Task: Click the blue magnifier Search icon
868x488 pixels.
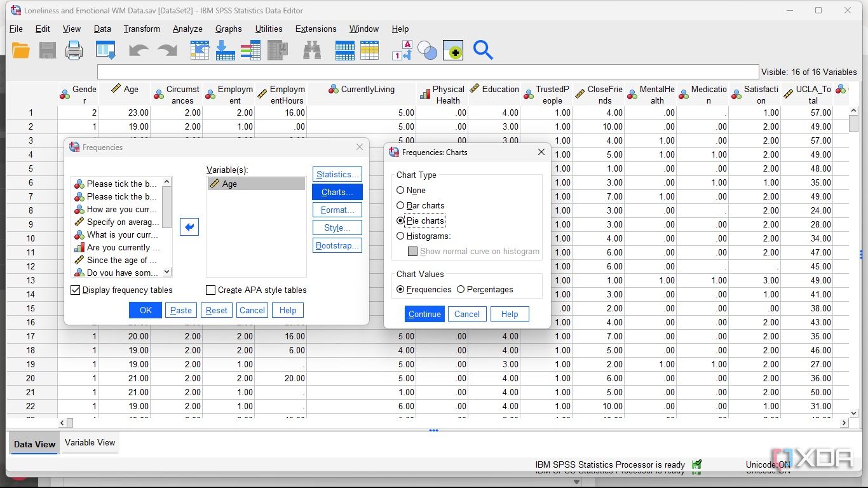Action: point(483,50)
